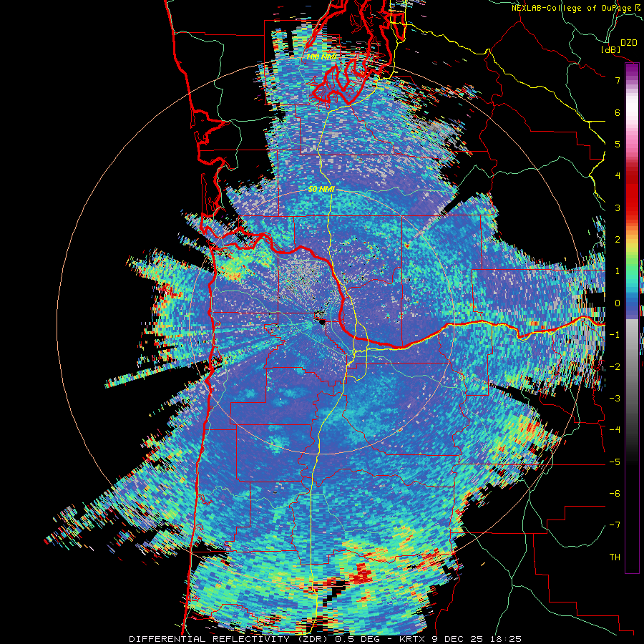Select the -5 tick on color scale

[615, 462]
